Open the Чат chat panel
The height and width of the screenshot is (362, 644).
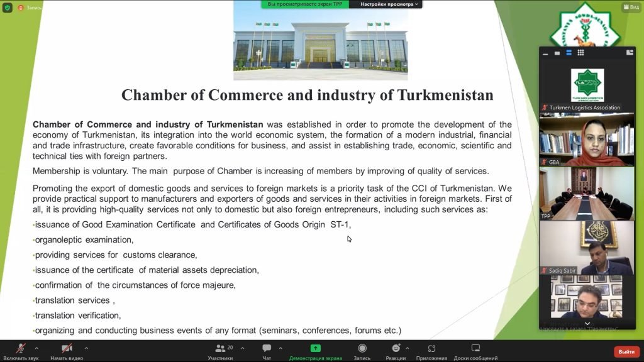click(x=267, y=352)
